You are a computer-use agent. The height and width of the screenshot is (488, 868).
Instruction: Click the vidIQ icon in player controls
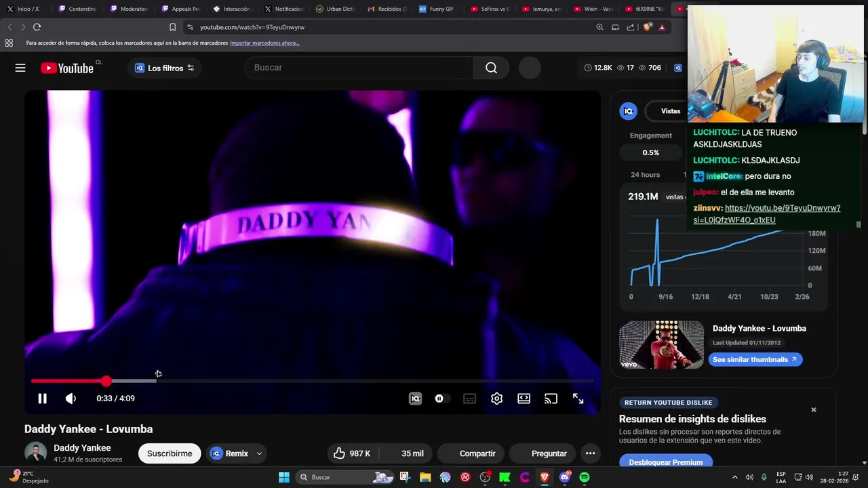[415, 399]
